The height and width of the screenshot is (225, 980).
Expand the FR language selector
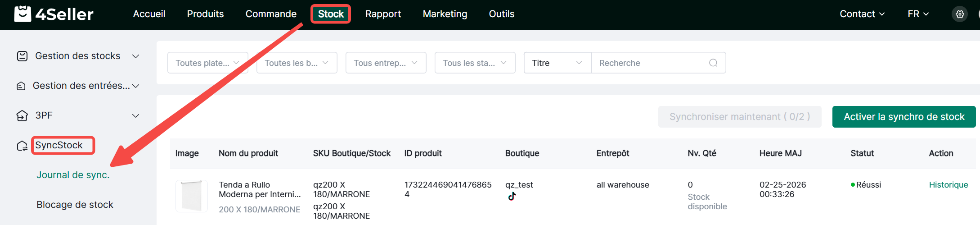[x=918, y=14]
